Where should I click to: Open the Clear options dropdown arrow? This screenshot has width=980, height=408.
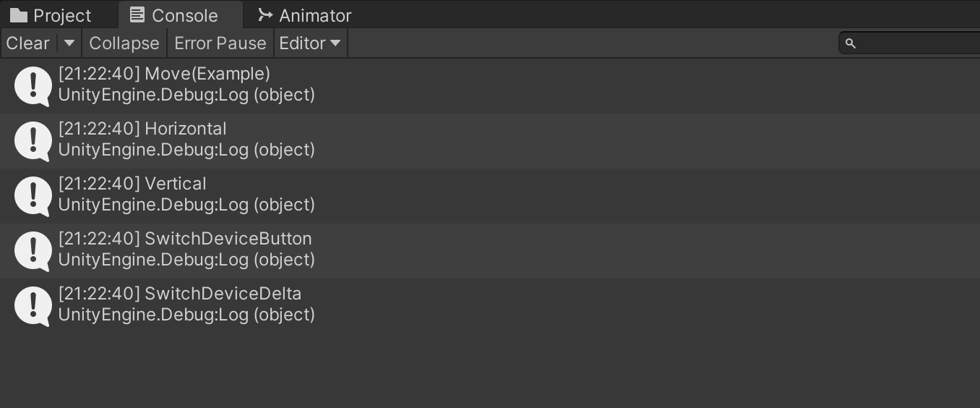(x=69, y=43)
